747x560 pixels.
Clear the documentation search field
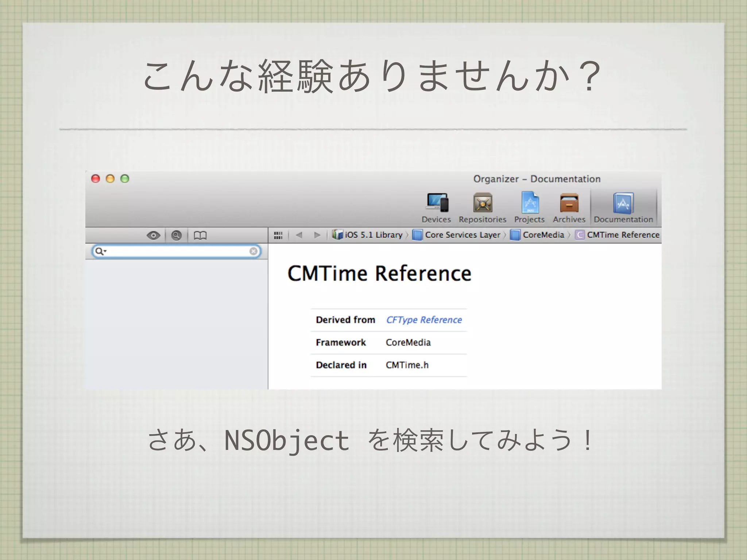[x=253, y=251]
